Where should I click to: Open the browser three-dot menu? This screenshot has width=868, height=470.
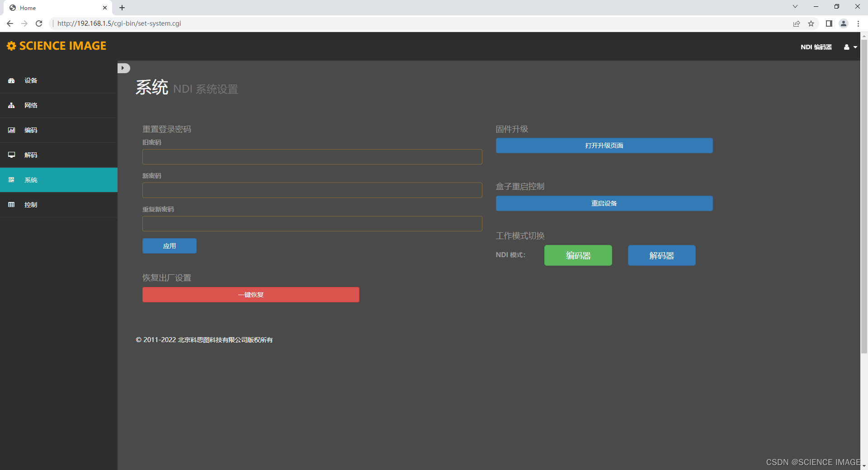(x=858, y=23)
